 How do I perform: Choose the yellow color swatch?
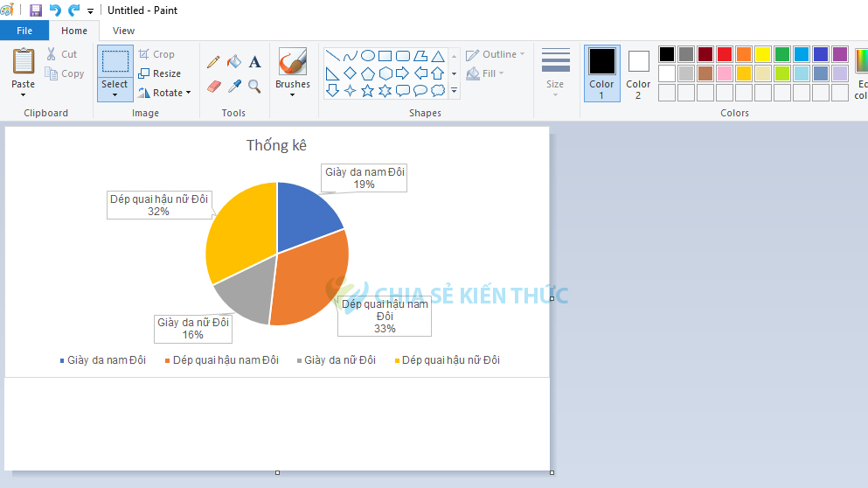[x=763, y=54]
